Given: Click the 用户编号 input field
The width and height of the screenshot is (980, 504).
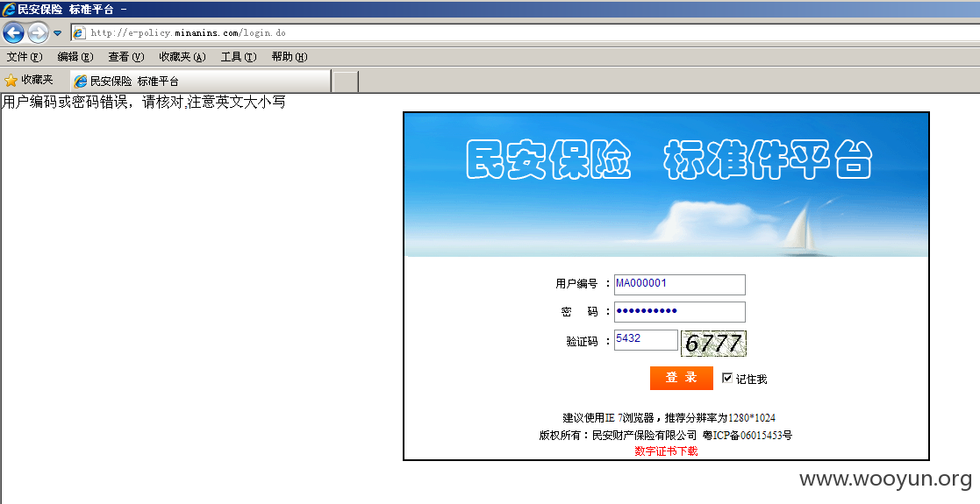Looking at the screenshot, I should click(x=679, y=284).
